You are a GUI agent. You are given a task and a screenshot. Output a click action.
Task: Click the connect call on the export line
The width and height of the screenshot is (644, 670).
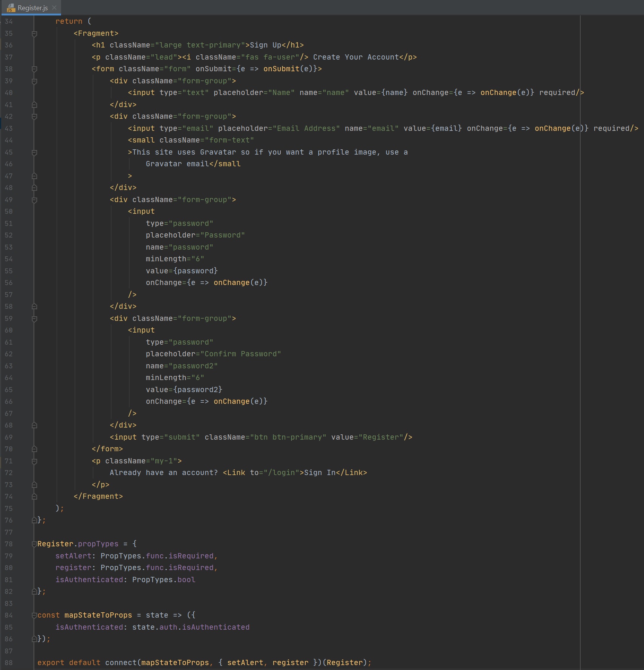point(121,663)
